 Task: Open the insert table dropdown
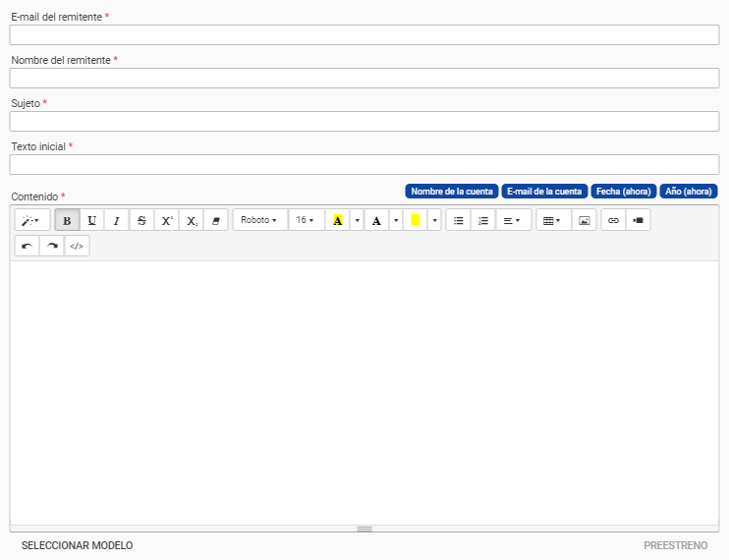coord(553,220)
